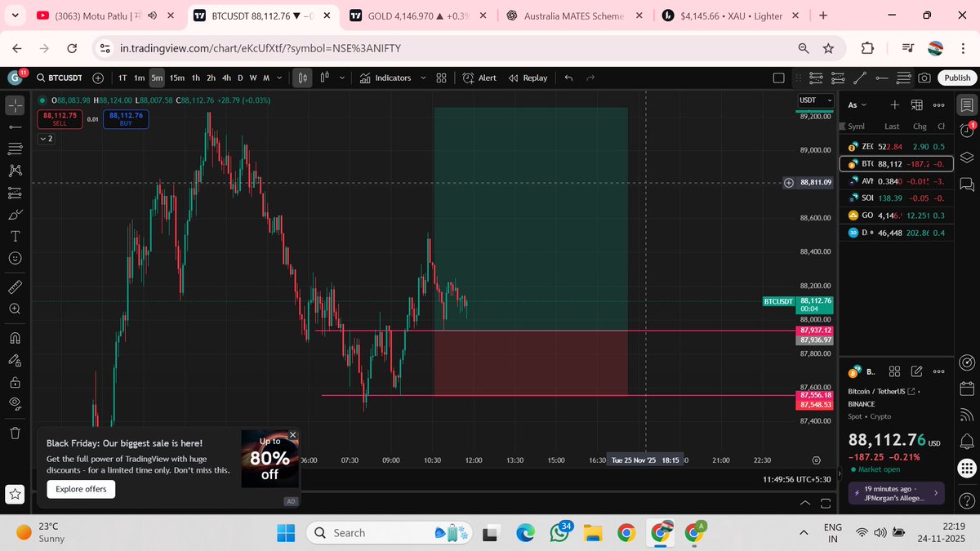Select the 15m timeframe
Viewport: 980px width, 551px height.
177,78
